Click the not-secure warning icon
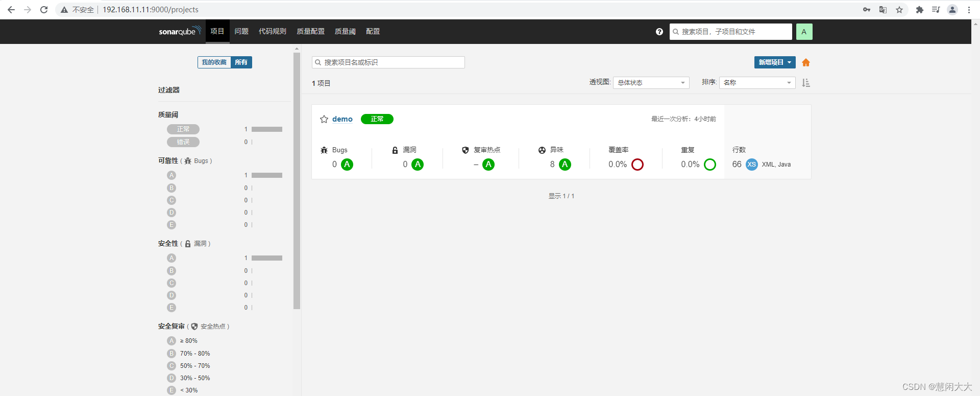Screen dimensions: 980x396 (x=64, y=10)
